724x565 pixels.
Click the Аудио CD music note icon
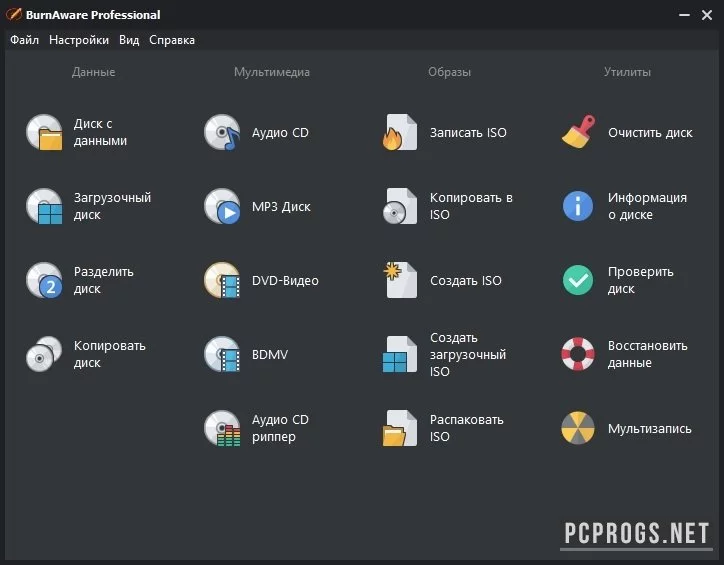223,132
